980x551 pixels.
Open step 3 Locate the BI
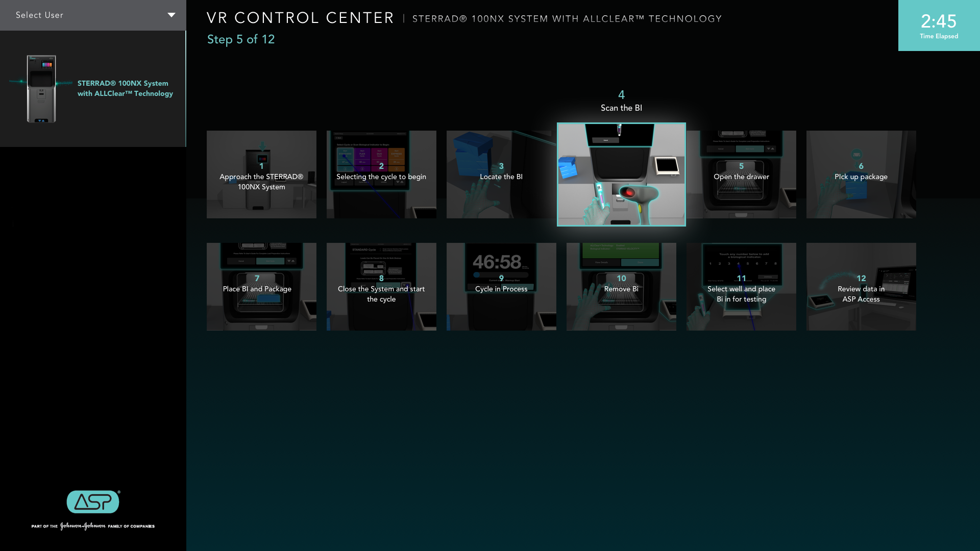[501, 174]
